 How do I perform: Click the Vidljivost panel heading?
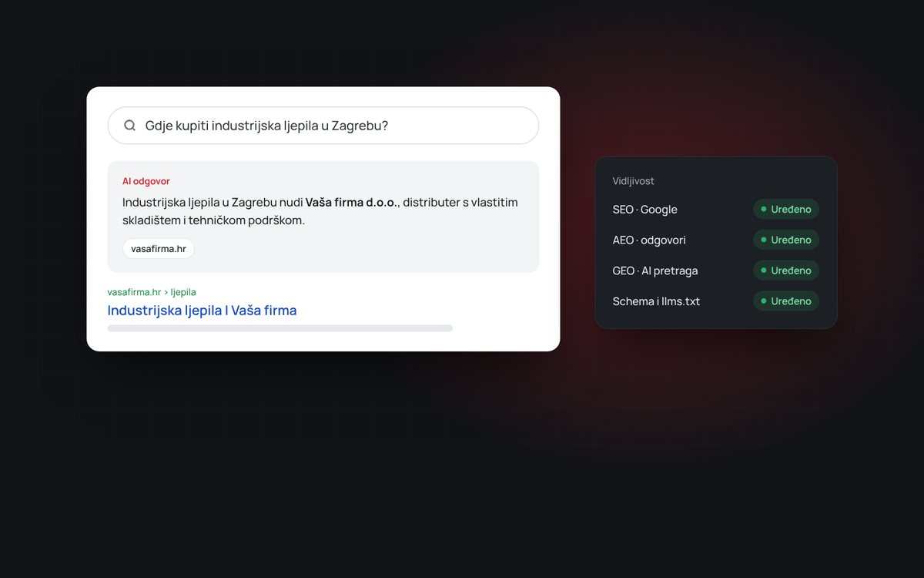[x=634, y=181]
